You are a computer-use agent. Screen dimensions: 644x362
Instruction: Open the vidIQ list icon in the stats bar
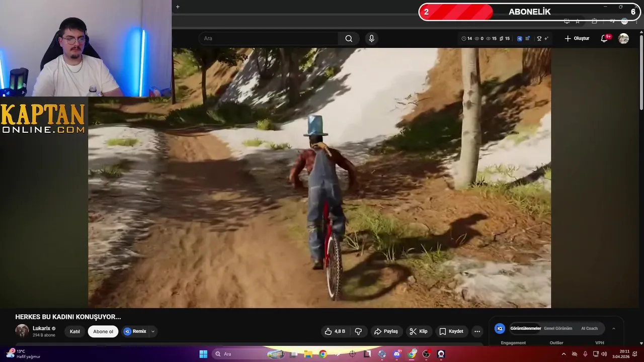tap(527, 38)
